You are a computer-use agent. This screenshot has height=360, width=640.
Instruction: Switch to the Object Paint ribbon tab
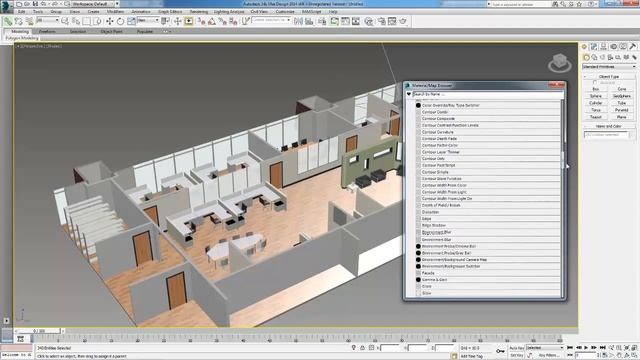(x=111, y=31)
